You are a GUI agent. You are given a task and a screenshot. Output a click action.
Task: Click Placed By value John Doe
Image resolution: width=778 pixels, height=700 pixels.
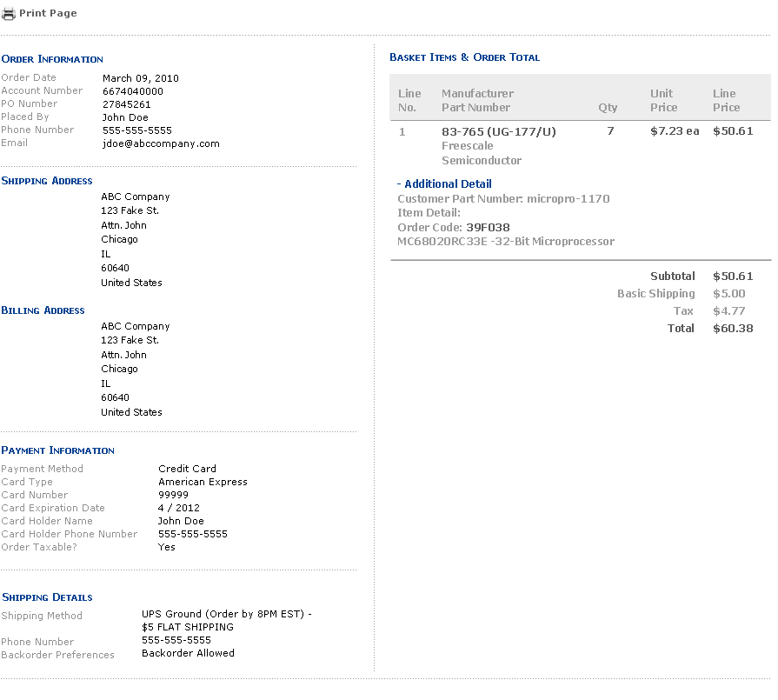coord(125,117)
